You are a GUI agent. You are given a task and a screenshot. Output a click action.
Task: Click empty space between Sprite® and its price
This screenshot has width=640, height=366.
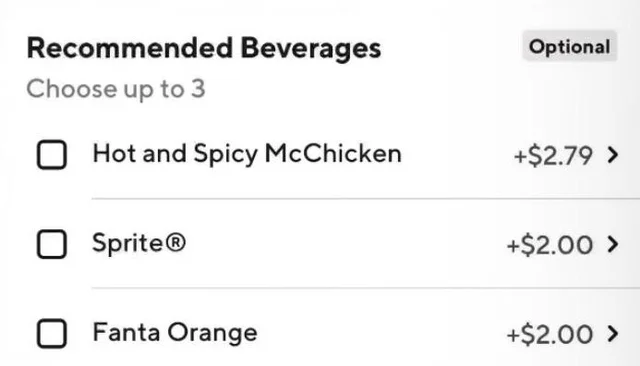click(x=346, y=244)
